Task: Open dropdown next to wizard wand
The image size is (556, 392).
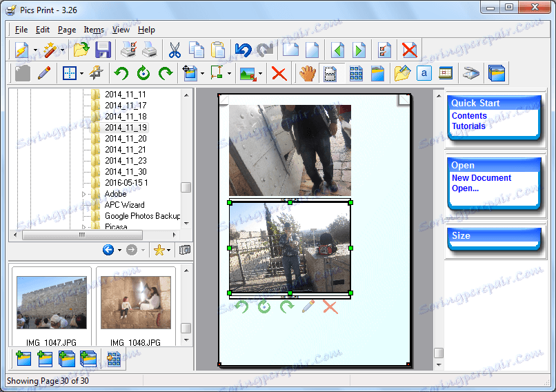Action: (62, 50)
